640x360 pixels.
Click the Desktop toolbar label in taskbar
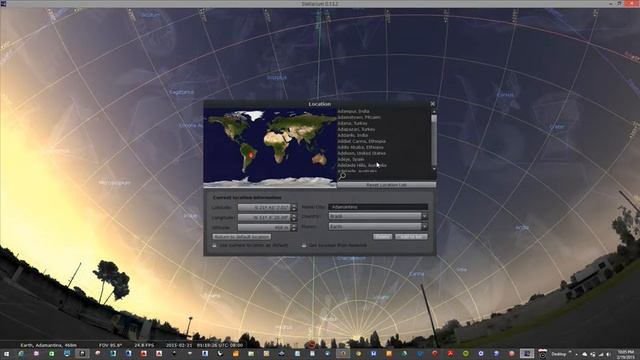pyautogui.click(x=558, y=354)
